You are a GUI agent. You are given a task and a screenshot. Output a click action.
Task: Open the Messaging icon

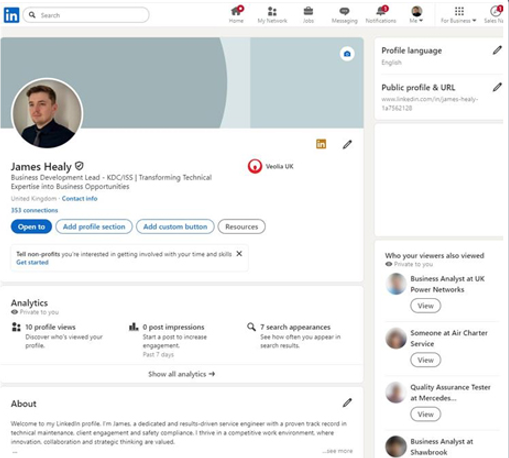pos(344,15)
